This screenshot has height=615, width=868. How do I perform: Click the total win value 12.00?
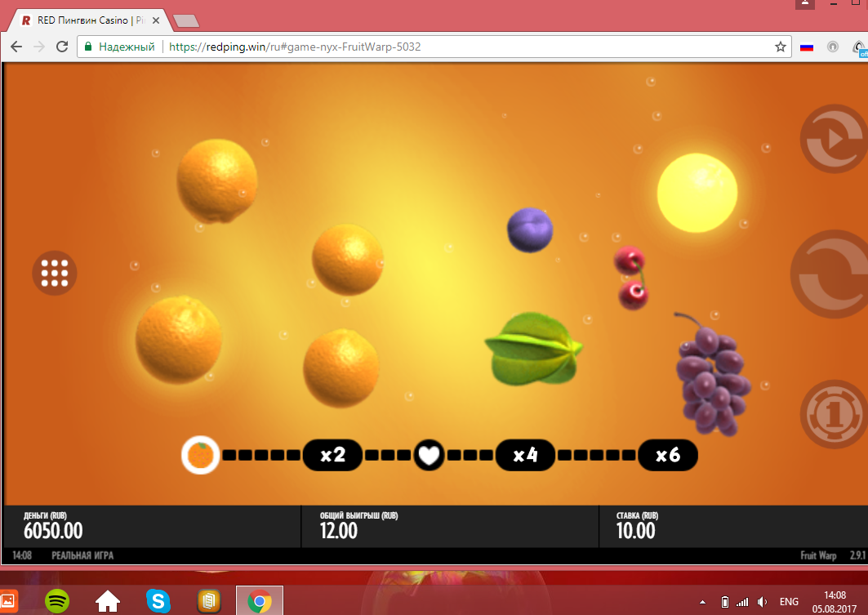pos(339,531)
